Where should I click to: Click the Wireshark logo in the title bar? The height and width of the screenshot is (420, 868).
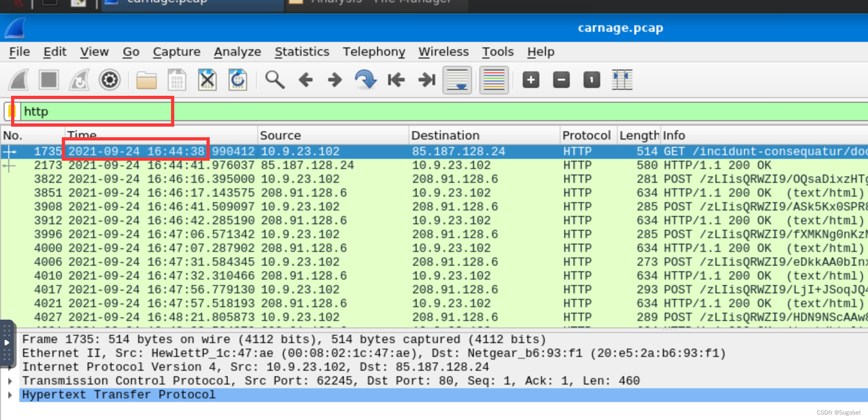tap(15, 29)
